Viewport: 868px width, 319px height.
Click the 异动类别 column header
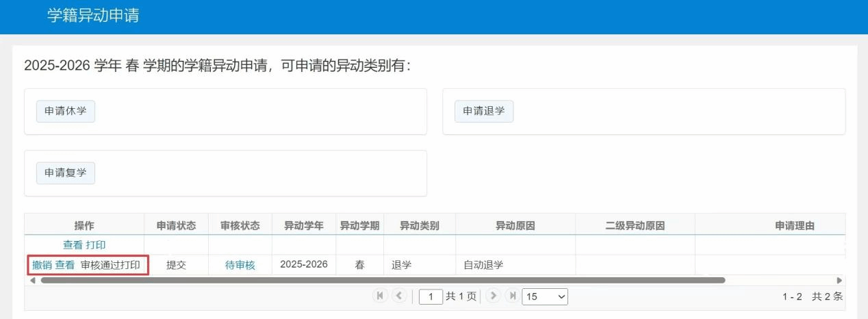tap(419, 225)
